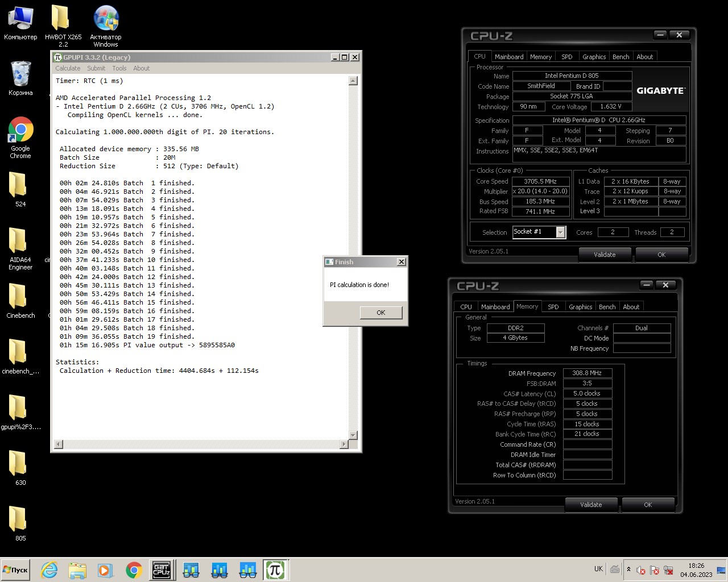Switch to the GPUPI pi taskbar item
The image size is (728, 582).
click(276, 569)
